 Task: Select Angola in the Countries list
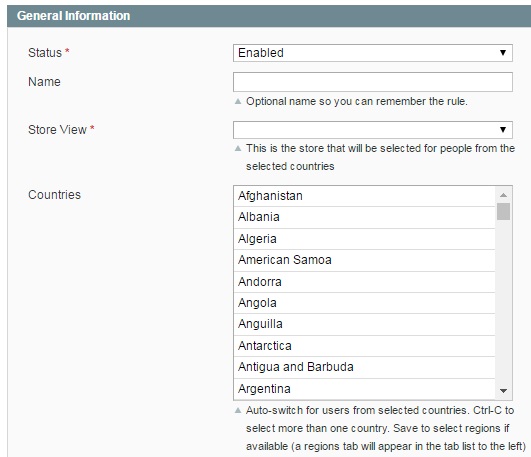[x=364, y=303]
